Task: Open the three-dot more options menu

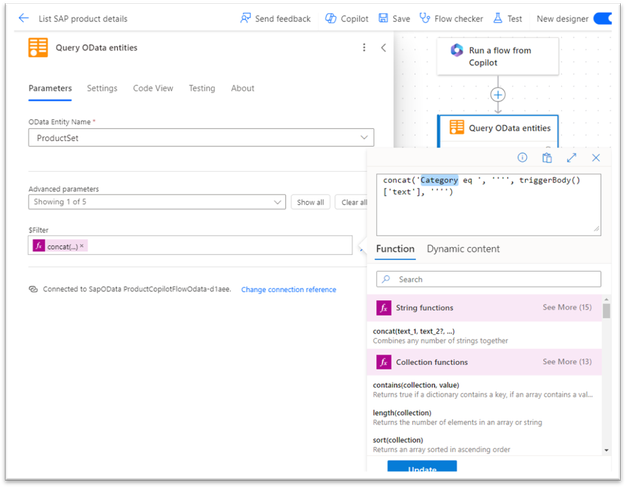Action: click(364, 48)
